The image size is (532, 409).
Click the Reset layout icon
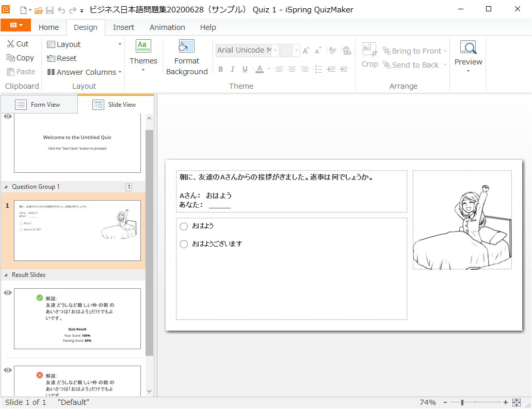[x=51, y=58]
